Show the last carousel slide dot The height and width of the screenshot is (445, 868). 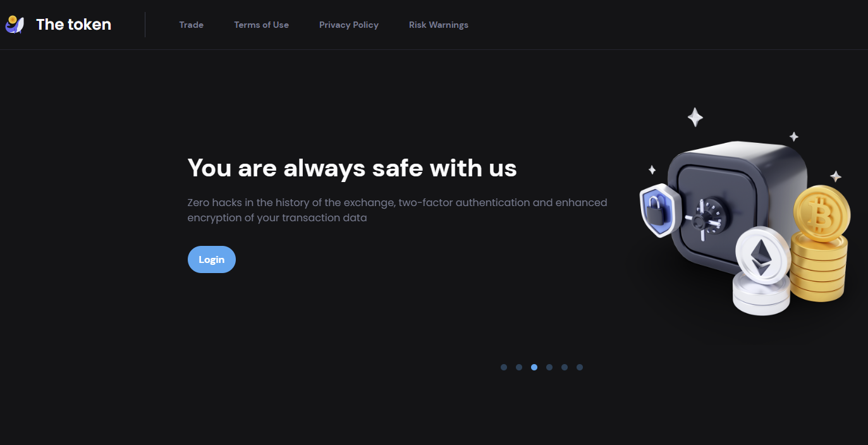pos(580,367)
